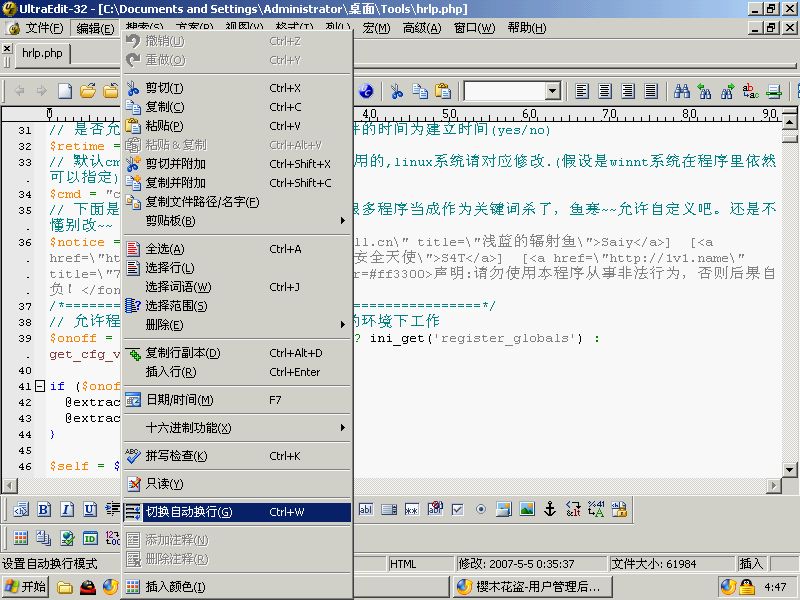Click the New File icon
800x600 pixels.
tap(65, 91)
